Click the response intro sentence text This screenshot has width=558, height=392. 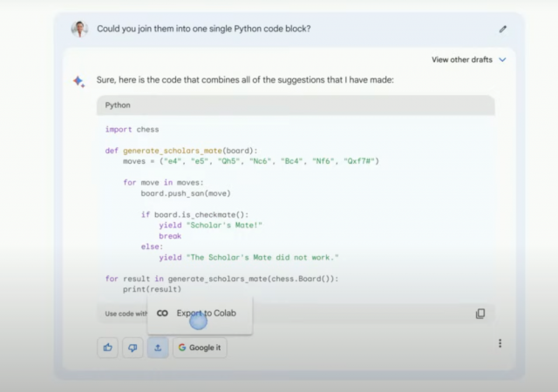coord(245,80)
